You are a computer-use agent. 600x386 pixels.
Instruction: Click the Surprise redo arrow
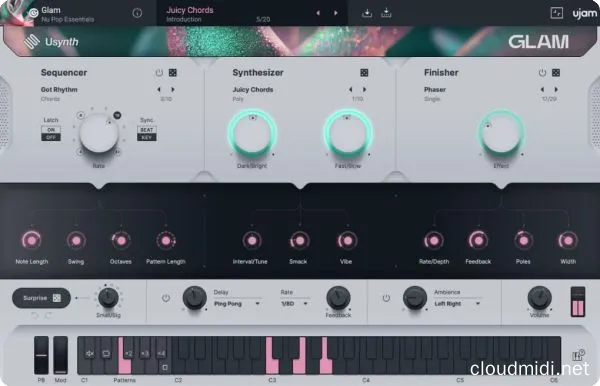[48, 316]
